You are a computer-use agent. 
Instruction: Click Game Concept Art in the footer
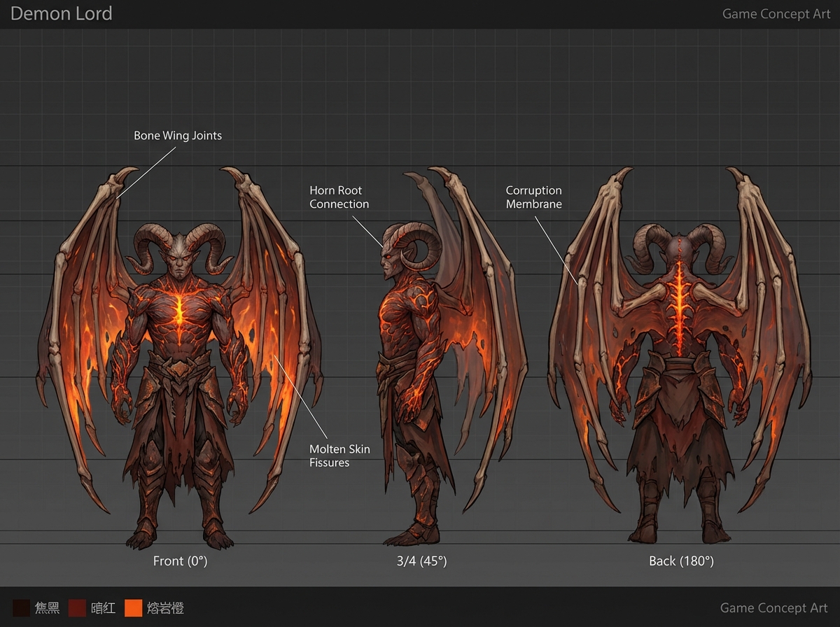tap(776, 607)
